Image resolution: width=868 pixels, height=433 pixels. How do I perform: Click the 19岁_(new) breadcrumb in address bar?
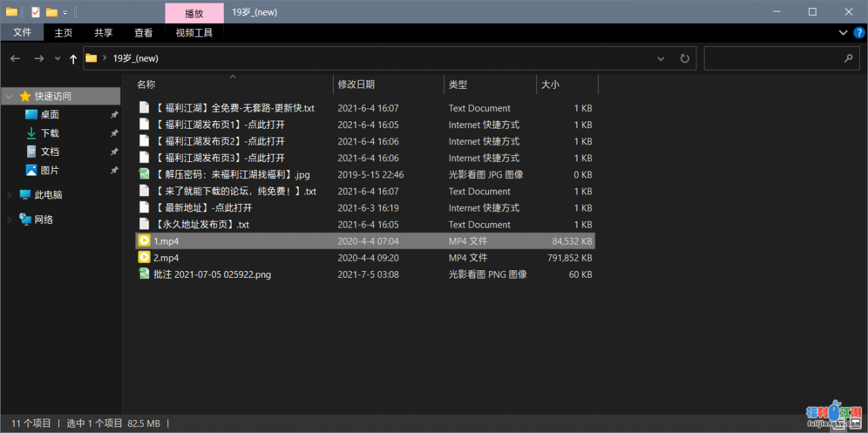[x=135, y=58]
